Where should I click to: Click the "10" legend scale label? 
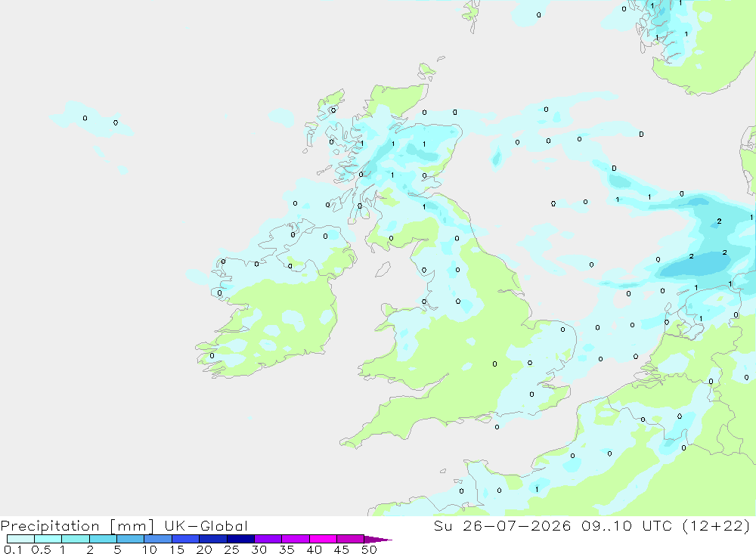coord(150,549)
